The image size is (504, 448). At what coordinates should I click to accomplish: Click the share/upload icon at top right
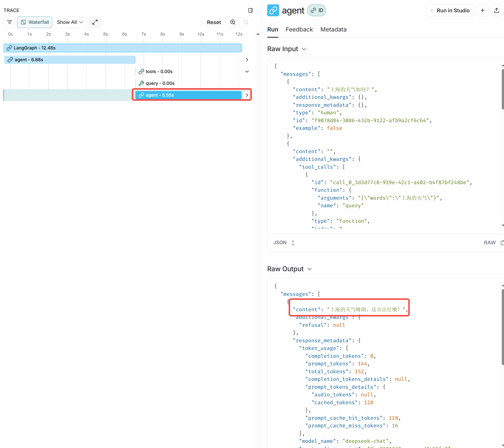pos(497,10)
